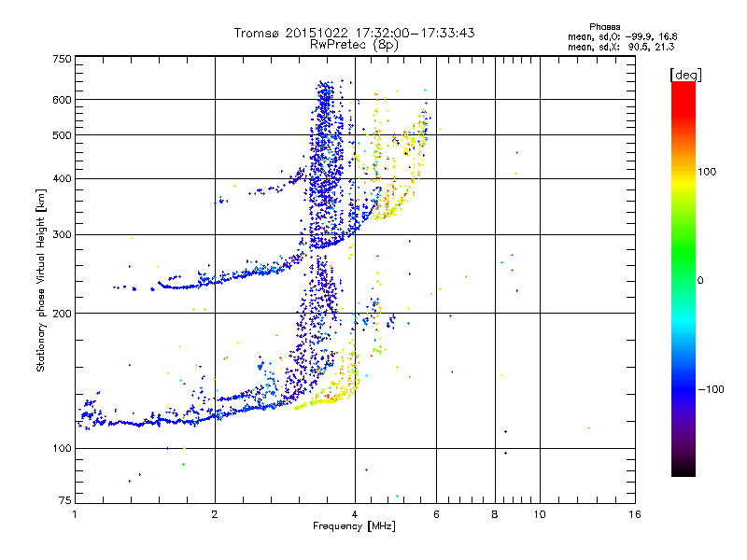The height and width of the screenshot is (560, 747).
Task: Click the y-axis tick '200'
Action: 62,314
